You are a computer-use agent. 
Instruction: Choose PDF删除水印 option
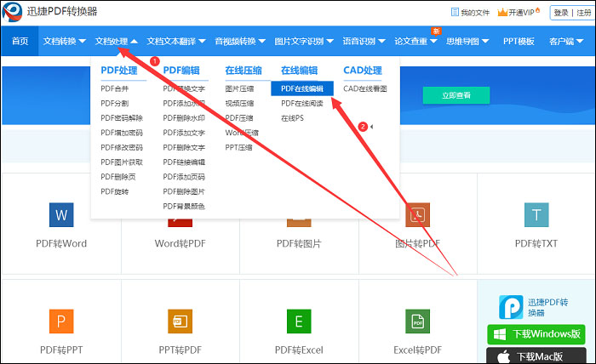tap(184, 118)
